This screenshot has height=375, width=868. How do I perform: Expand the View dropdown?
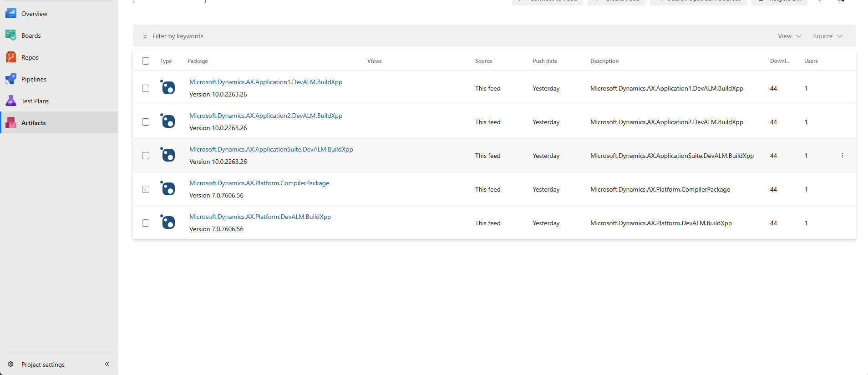[x=789, y=36]
